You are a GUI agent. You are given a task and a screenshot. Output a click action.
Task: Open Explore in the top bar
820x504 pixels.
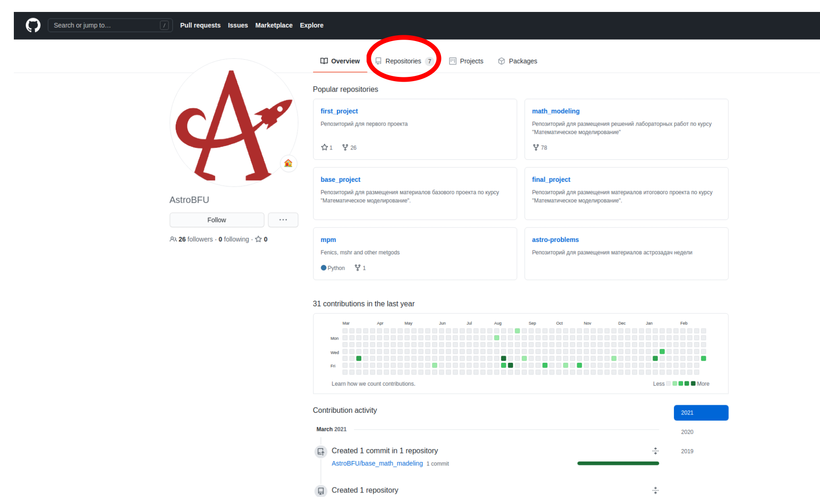pos(311,25)
